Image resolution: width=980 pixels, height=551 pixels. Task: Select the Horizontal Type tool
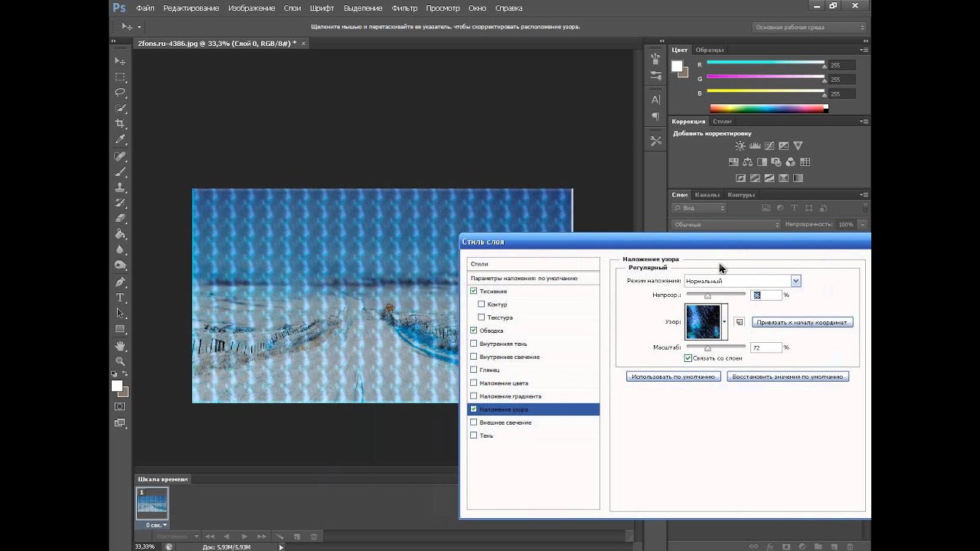click(120, 298)
